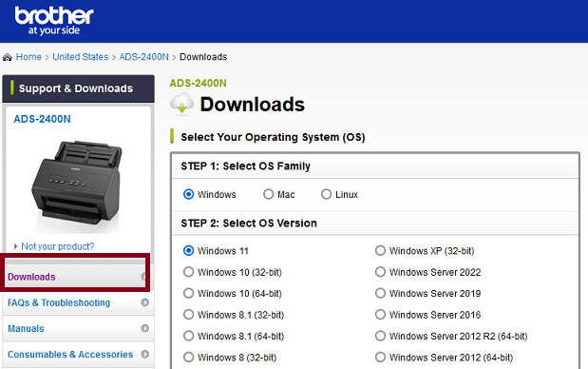Open Home breadcrumb link
This screenshot has width=588, height=369.
28,57
